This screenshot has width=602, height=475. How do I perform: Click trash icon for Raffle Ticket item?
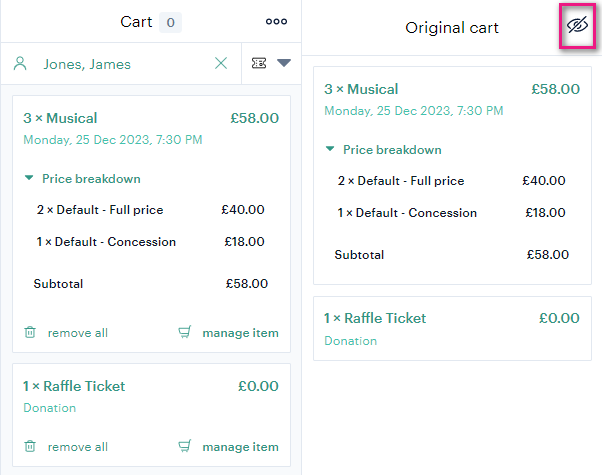point(30,446)
